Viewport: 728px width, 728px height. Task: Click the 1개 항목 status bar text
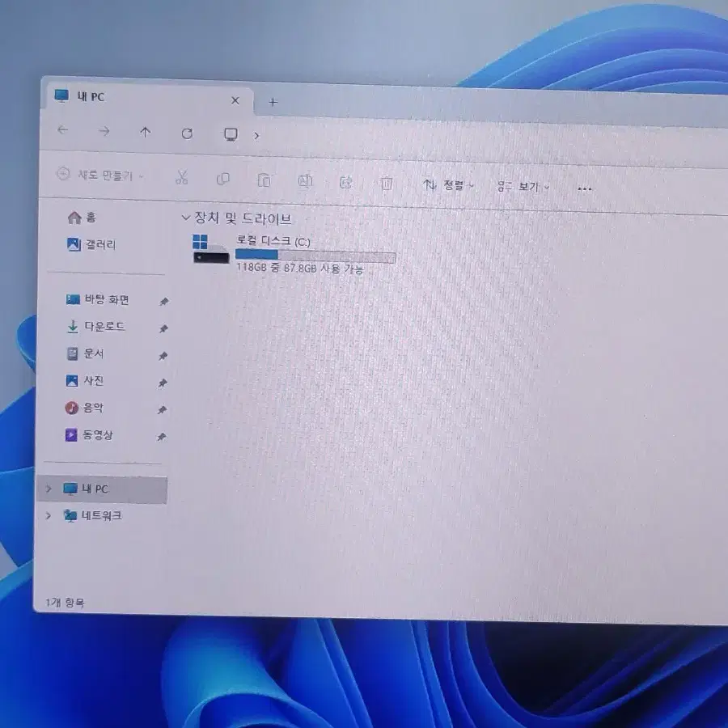(65, 603)
